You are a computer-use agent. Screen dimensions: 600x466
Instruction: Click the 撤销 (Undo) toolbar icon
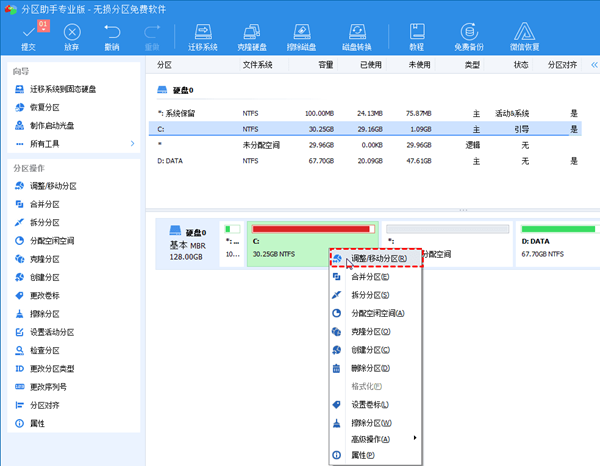pos(112,37)
